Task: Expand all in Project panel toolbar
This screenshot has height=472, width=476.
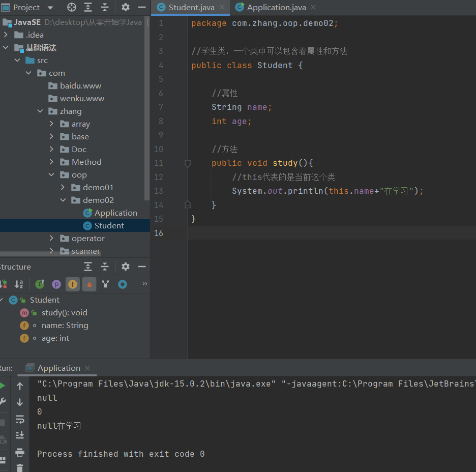Action: coord(88,7)
